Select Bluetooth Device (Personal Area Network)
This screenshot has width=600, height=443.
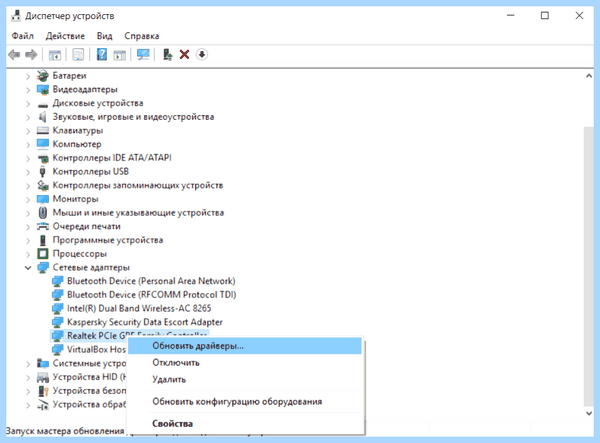click(x=151, y=281)
